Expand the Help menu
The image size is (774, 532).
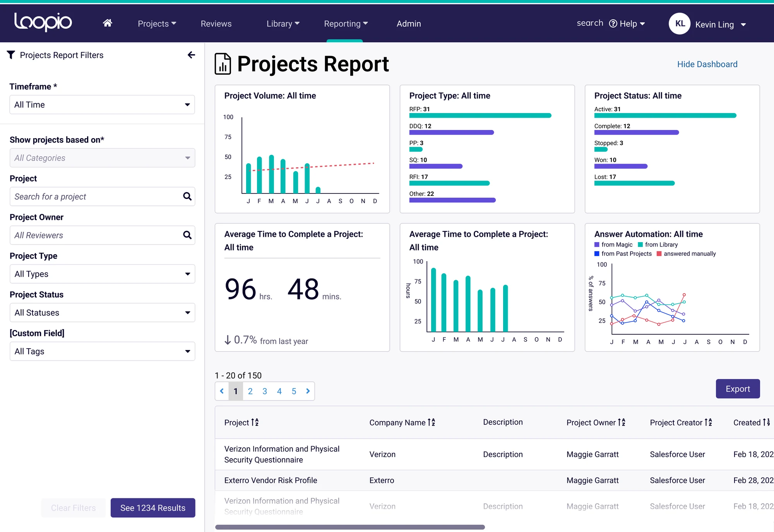(x=632, y=24)
